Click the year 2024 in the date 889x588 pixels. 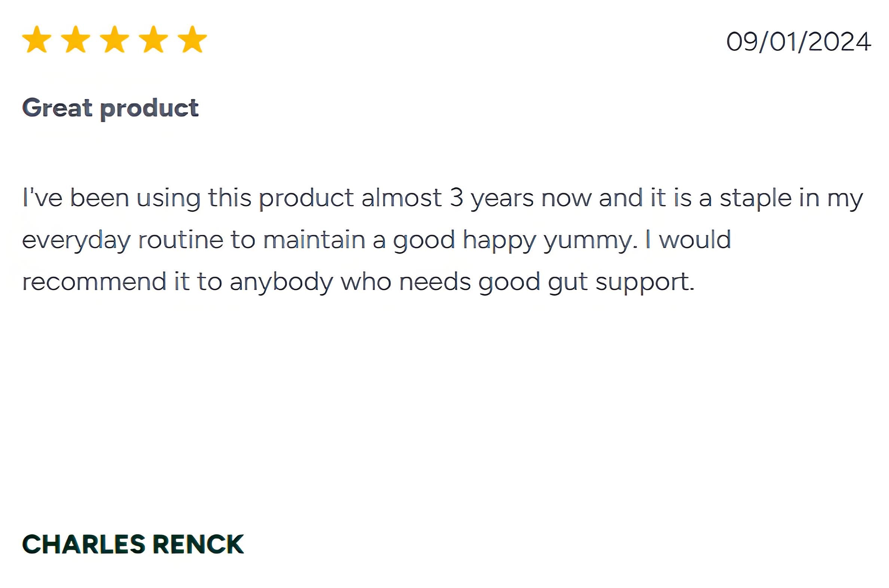coord(840,42)
